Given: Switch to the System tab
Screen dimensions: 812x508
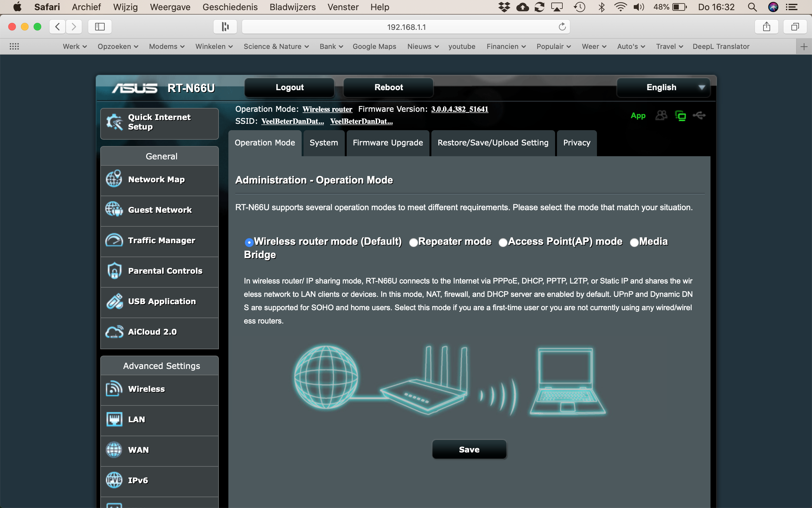Looking at the screenshot, I should click(324, 143).
